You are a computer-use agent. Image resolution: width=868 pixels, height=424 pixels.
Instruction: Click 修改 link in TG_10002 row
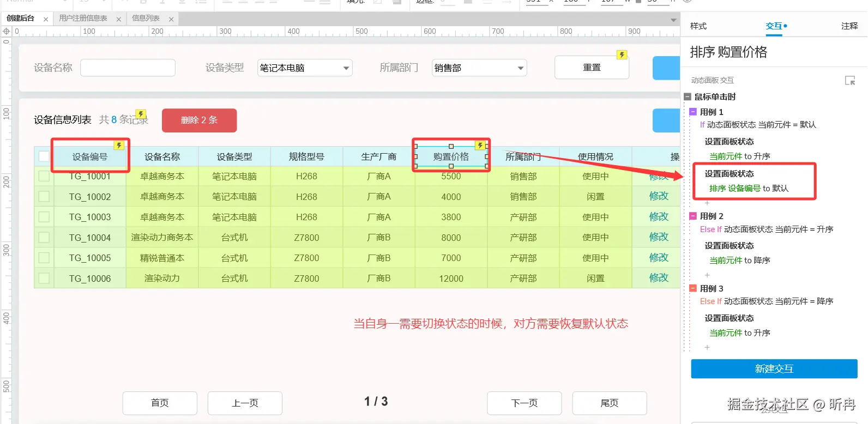point(659,196)
